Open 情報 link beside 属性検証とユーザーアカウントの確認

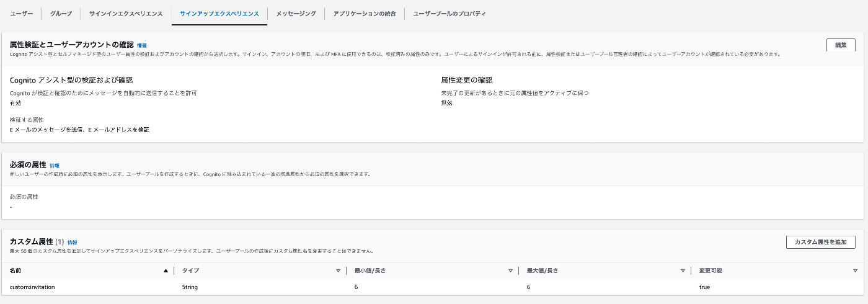(x=142, y=45)
